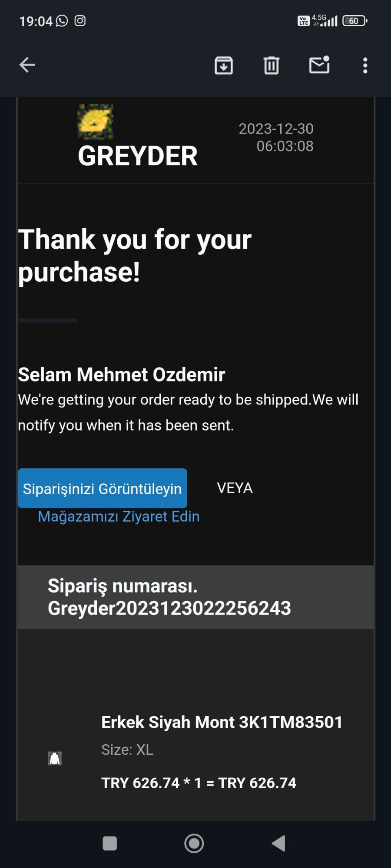This screenshot has height=868, width=391.
Task: Delete the email with trash icon
Action: coord(272,66)
